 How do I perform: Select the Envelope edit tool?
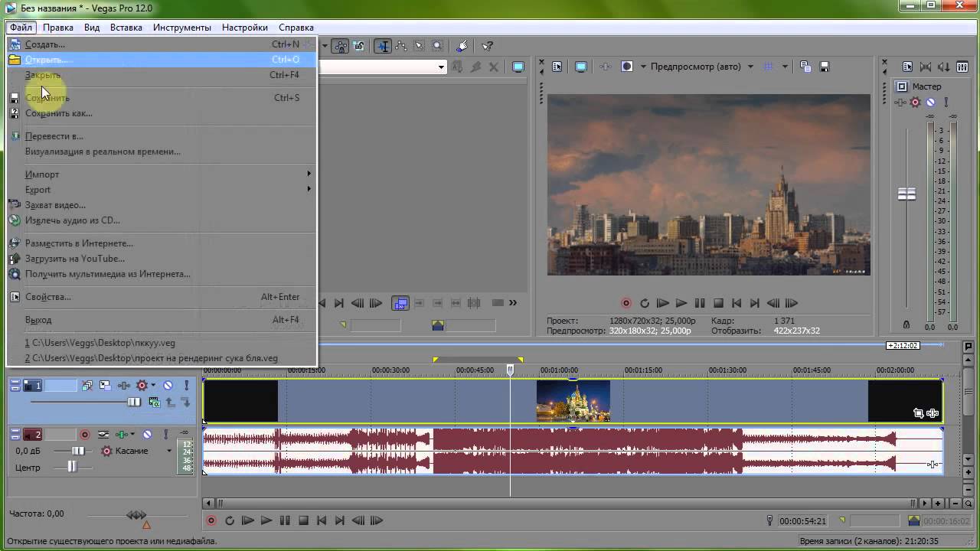(x=400, y=46)
